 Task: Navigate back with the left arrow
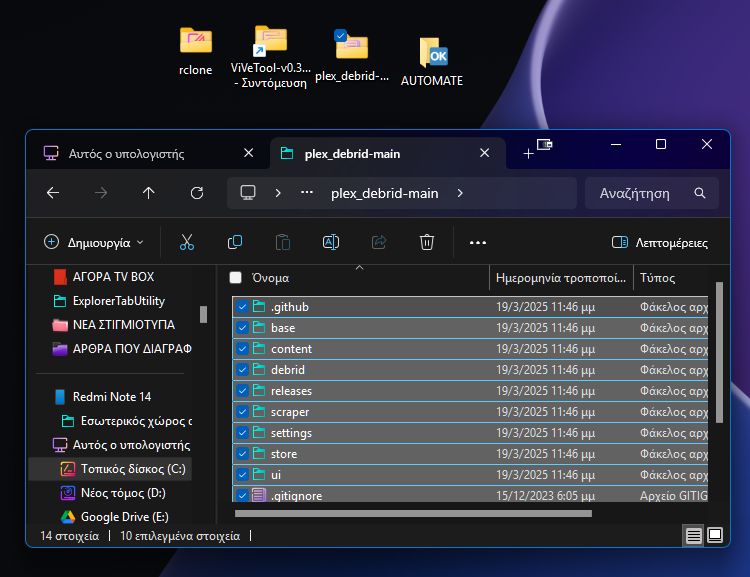pos(53,193)
